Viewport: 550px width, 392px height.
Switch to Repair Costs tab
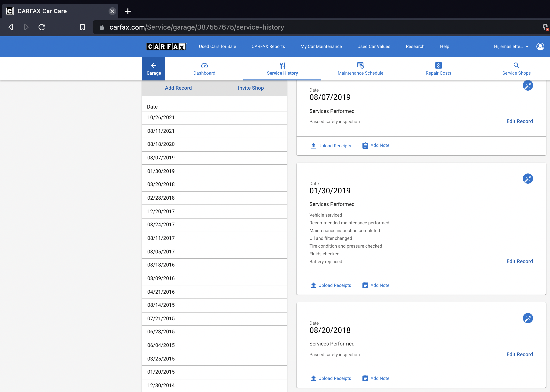pos(438,69)
